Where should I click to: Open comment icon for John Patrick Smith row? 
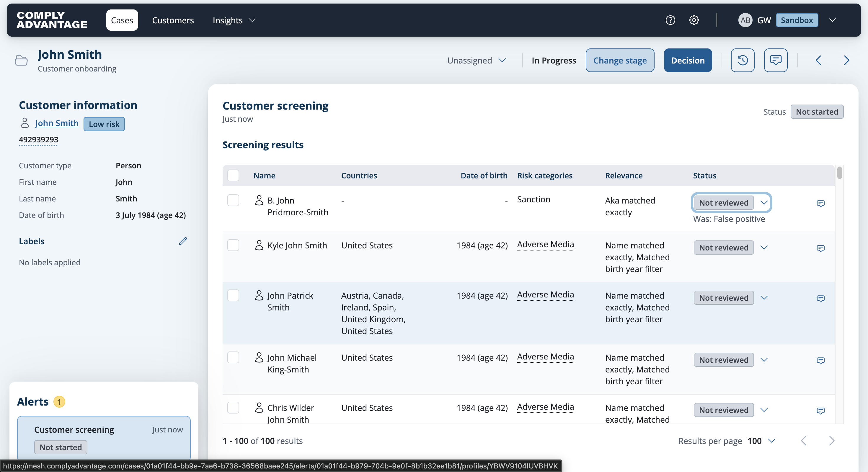pyautogui.click(x=820, y=298)
